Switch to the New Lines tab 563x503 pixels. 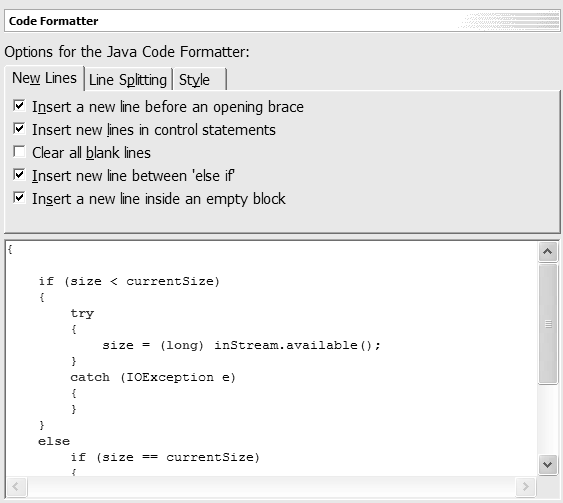(45, 78)
